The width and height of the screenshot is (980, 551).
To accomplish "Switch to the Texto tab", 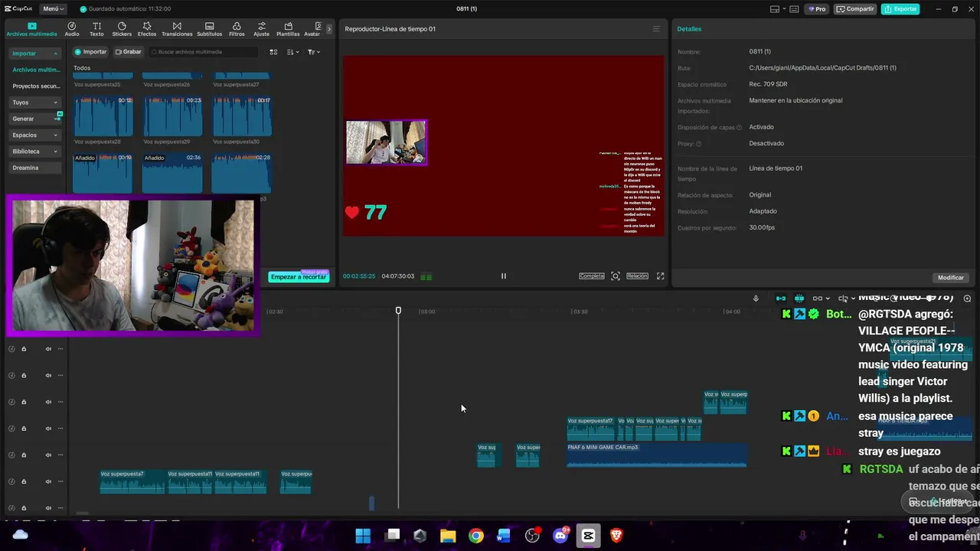I will click(x=96, y=29).
